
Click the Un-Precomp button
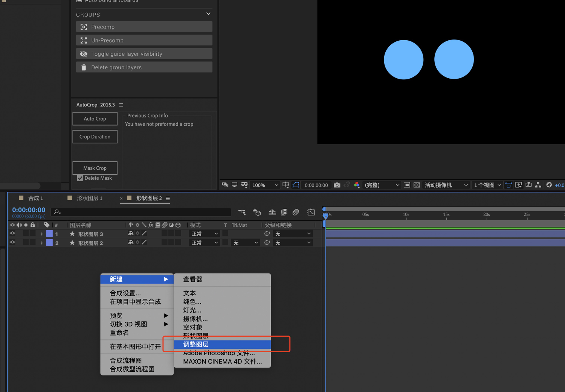pyautogui.click(x=144, y=40)
